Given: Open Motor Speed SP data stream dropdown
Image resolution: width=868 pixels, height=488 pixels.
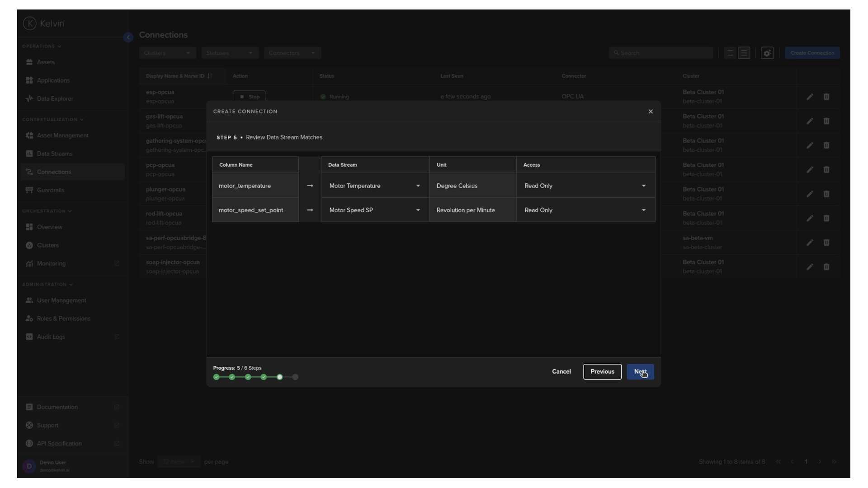Looking at the screenshot, I should (374, 210).
